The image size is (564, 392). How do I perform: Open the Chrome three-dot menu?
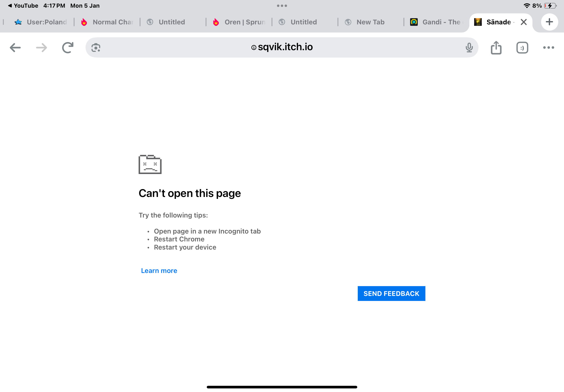pyautogui.click(x=548, y=48)
